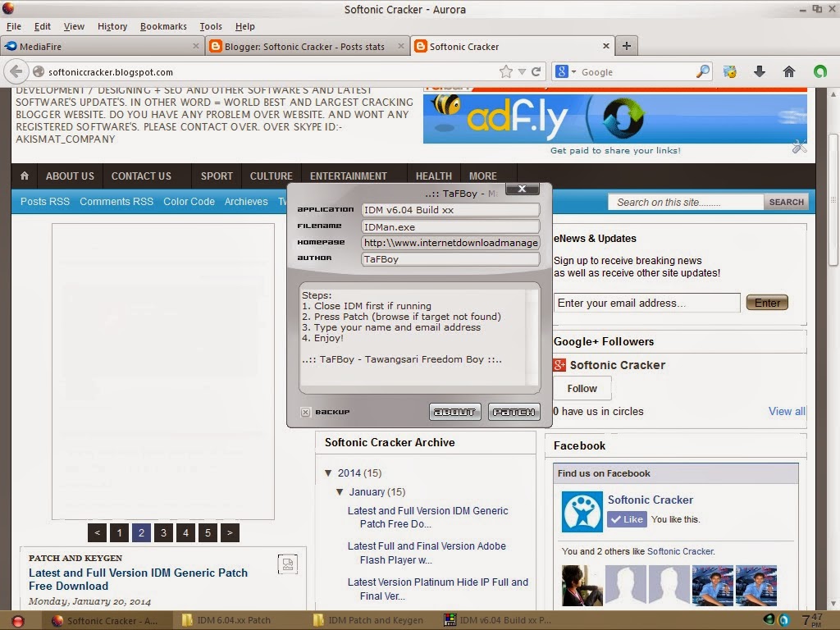
Task: Click the Facebook Like button
Action: coord(627,519)
